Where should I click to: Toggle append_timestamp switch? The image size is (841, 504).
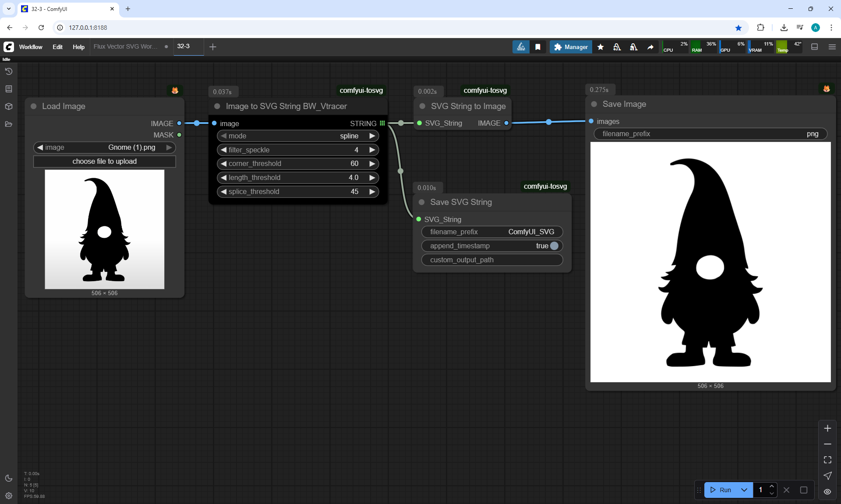point(554,246)
